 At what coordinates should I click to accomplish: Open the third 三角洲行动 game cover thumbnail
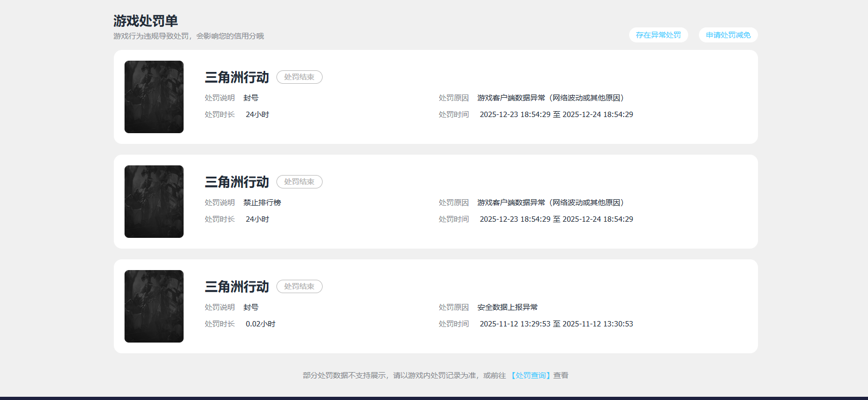(x=154, y=306)
